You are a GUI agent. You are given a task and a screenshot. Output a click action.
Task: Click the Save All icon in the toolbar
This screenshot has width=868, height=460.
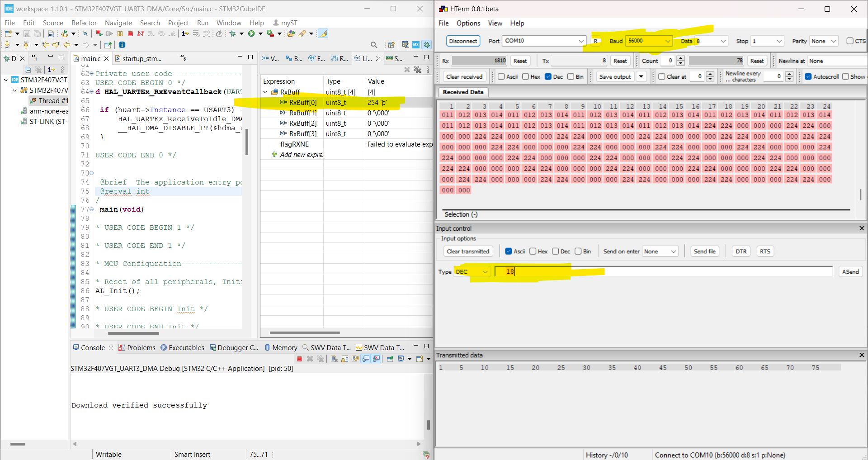coord(38,33)
